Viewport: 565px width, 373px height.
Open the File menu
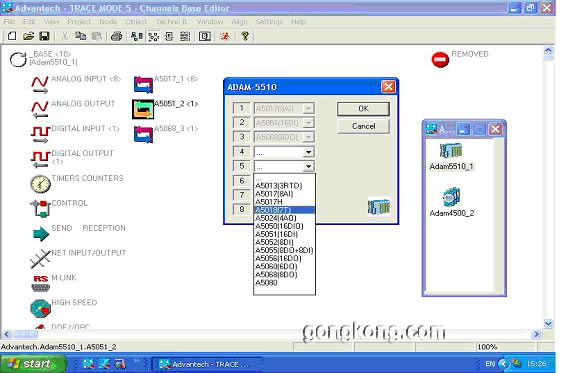(x=9, y=22)
